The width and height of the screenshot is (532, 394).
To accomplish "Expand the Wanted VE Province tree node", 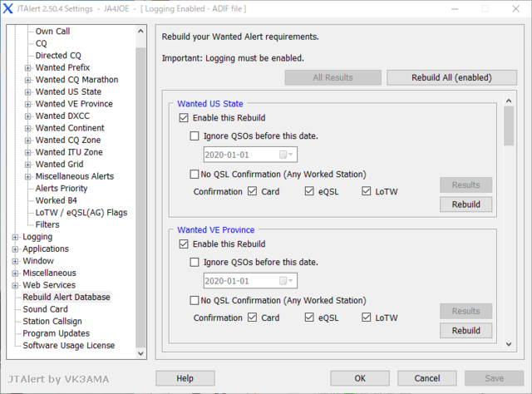I will 27,104.
